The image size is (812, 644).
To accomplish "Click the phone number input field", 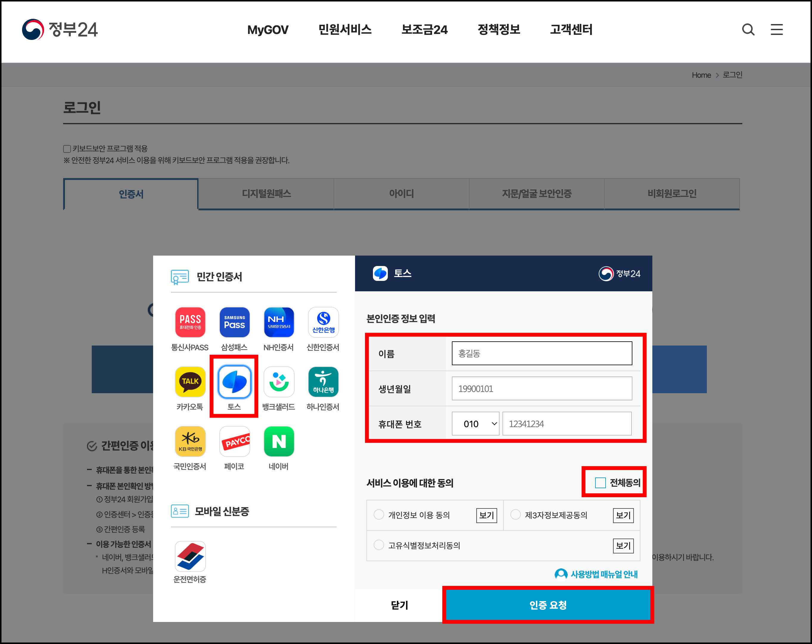I will click(x=567, y=424).
